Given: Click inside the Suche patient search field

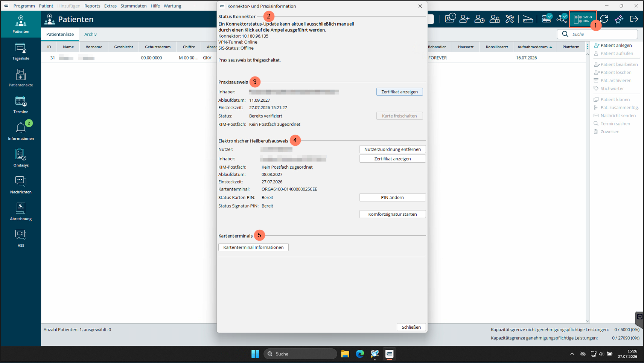Looking at the screenshot, I should (597, 34).
